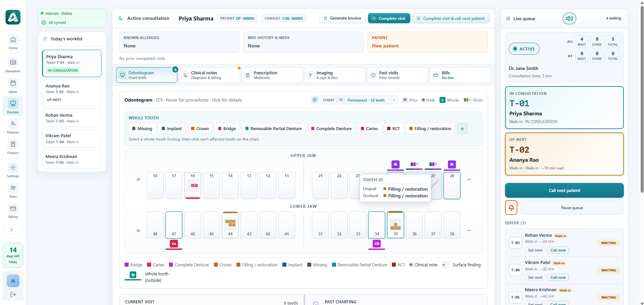Toggle the Whole legend filter
The image size is (644, 305).
click(449, 100)
